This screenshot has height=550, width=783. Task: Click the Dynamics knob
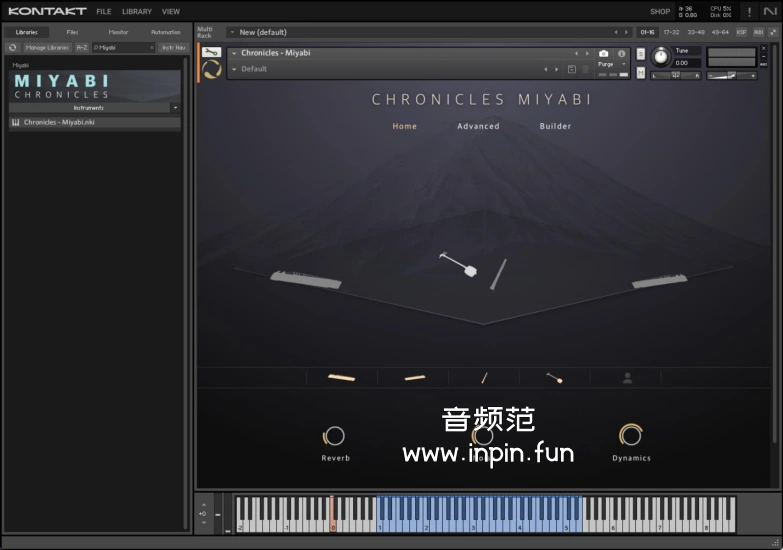[x=631, y=435]
